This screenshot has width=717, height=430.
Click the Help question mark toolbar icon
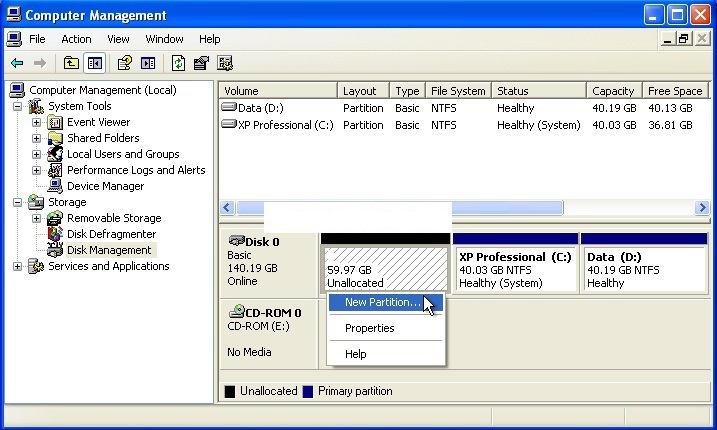tap(124, 63)
